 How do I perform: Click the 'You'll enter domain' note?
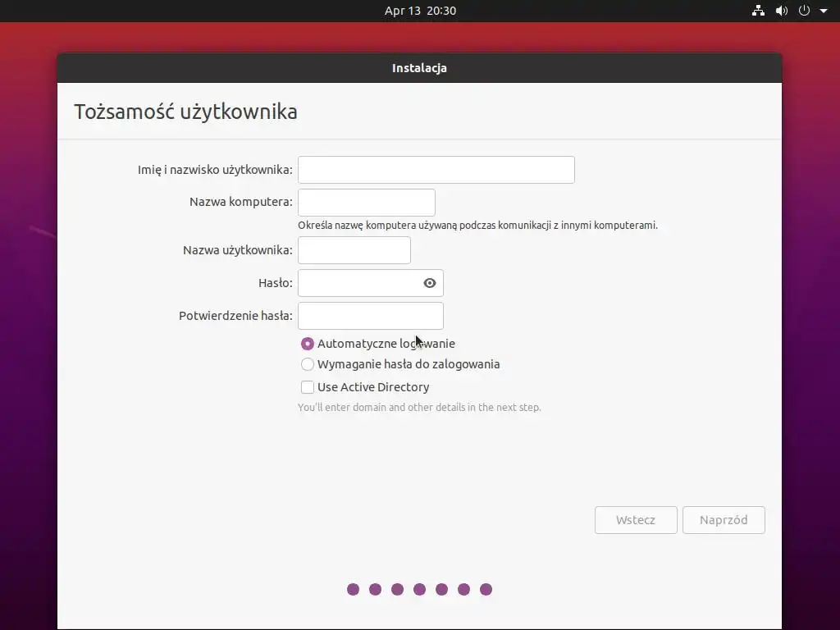pos(419,407)
